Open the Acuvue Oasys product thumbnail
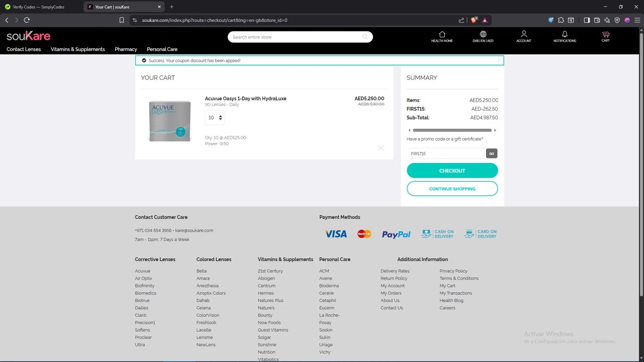 pos(170,121)
